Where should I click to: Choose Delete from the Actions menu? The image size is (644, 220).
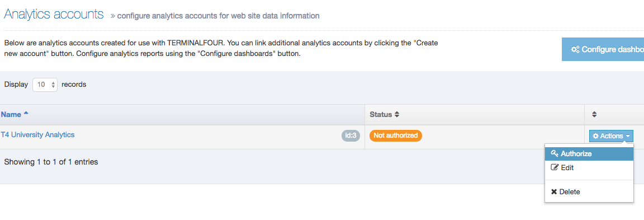(589, 191)
